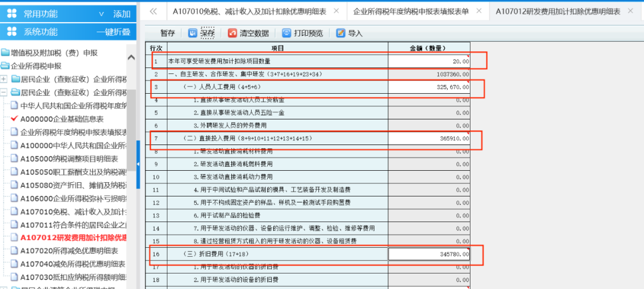Click amount field for 直接投入费用 showing 365910.00
The width and height of the screenshot is (644, 289).
coord(429,139)
